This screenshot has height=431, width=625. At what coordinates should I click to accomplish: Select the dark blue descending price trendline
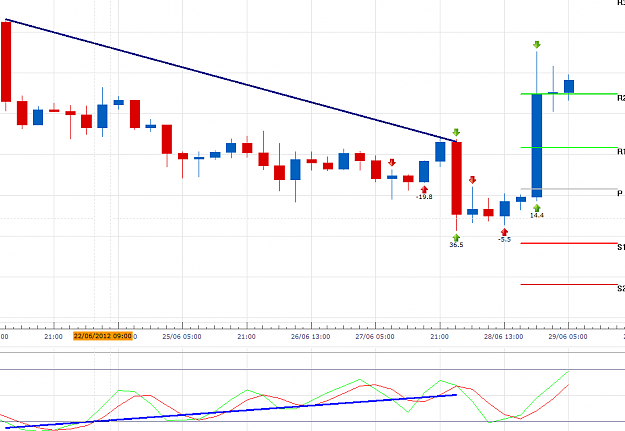click(231, 80)
